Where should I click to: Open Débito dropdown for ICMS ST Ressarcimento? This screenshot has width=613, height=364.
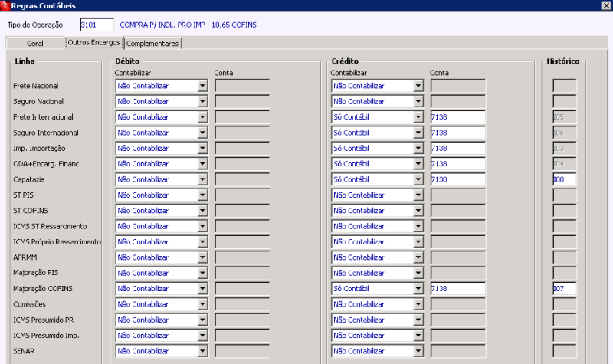tap(202, 226)
